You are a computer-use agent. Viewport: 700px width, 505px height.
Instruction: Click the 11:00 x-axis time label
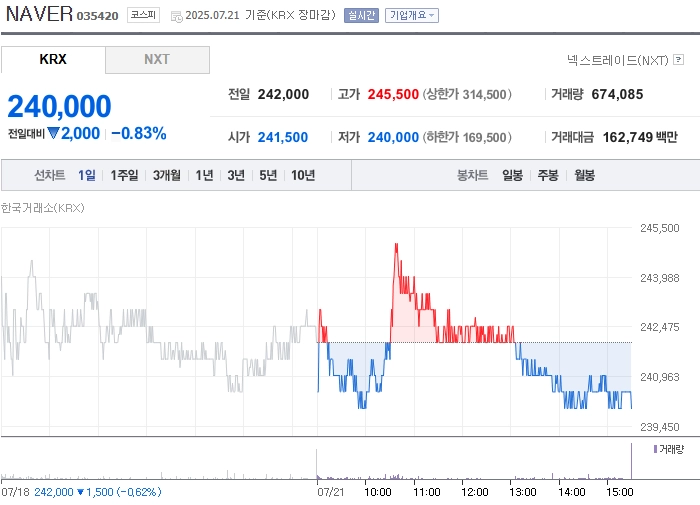427,492
